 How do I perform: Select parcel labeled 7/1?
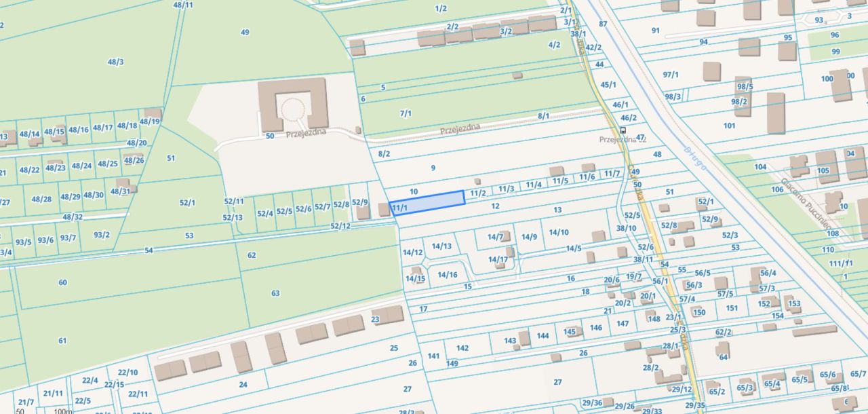tap(406, 113)
